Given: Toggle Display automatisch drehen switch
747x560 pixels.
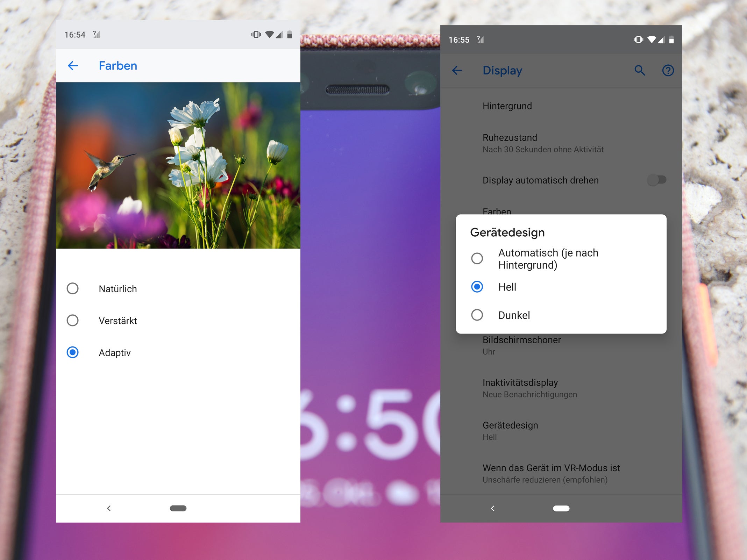Looking at the screenshot, I should click(x=656, y=180).
